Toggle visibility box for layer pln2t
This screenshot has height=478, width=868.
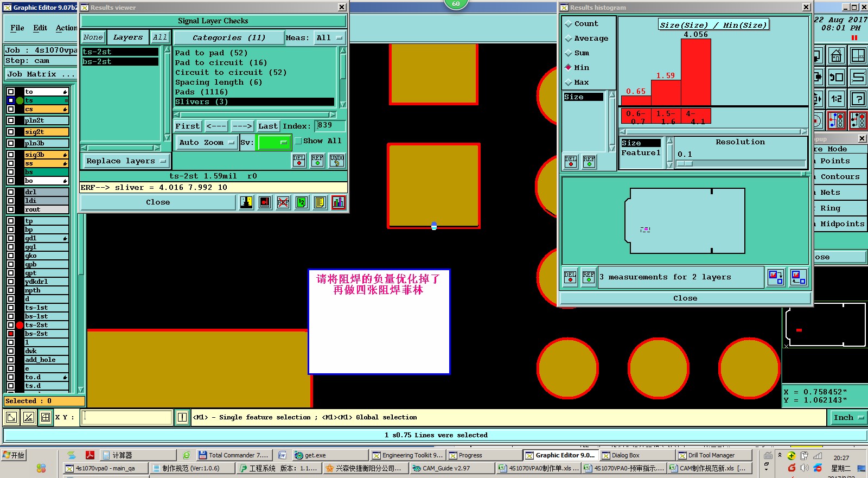click(x=10, y=120)
